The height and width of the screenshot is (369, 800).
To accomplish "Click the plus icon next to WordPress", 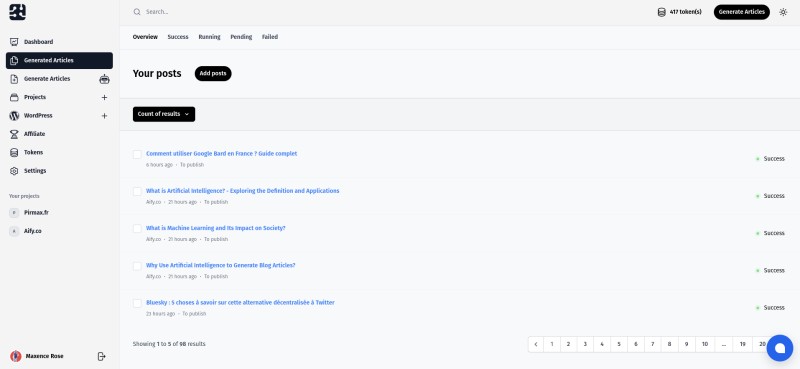I will point(104,116).
